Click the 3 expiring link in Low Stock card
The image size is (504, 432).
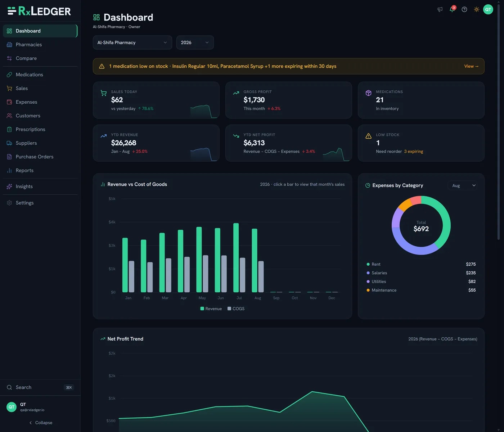pos(414,152)
